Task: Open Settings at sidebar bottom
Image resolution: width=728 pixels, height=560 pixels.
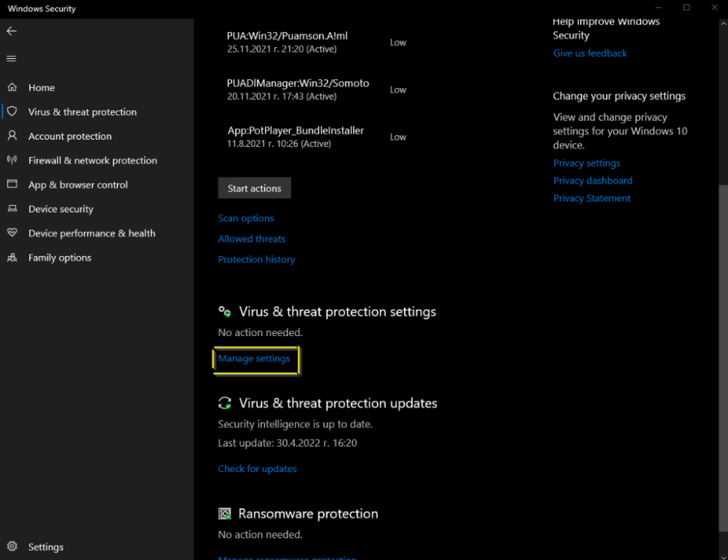Action: (97, 547)
